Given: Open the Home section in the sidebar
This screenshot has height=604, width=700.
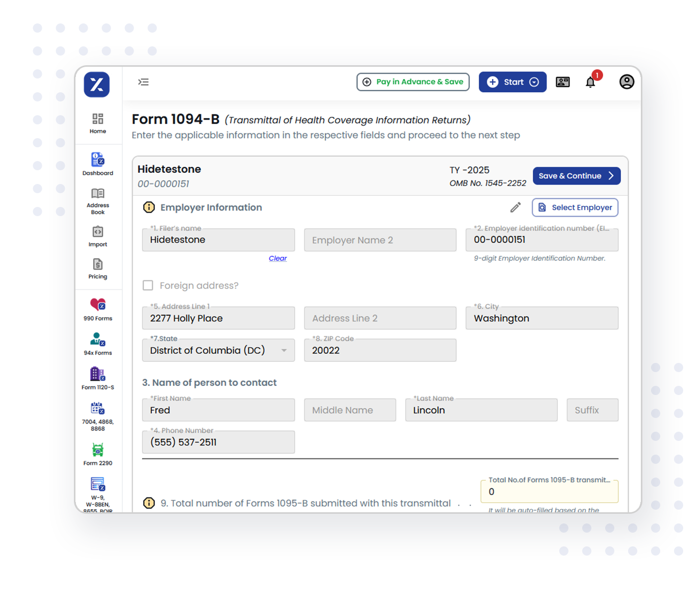Looking at the screenshot, I should (x=97, y=124).
